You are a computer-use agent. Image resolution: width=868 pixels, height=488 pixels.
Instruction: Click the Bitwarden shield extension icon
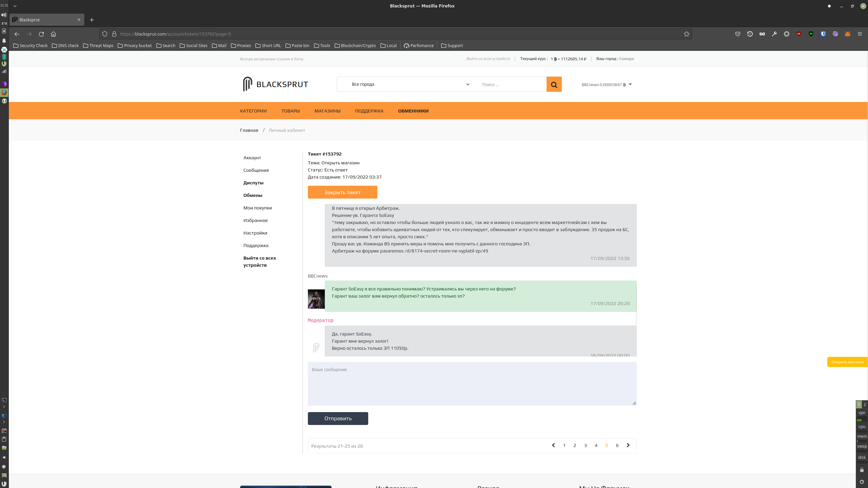[x=823, y=34]
